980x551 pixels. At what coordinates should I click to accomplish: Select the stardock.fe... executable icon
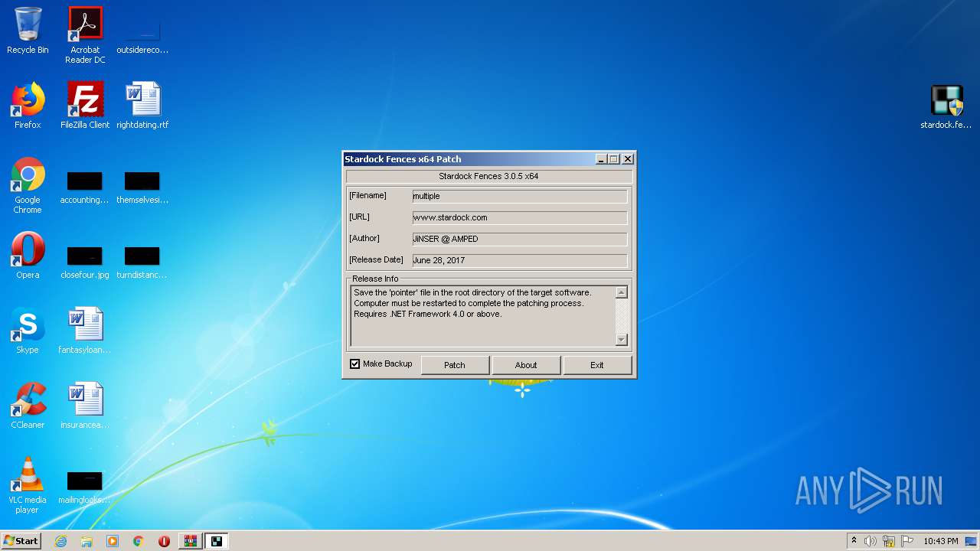coord(946,106)
